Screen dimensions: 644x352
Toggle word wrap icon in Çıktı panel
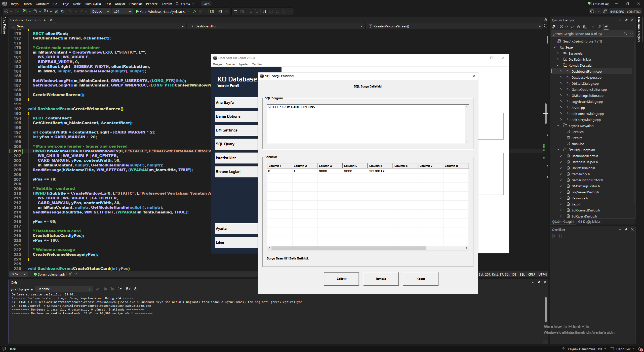(128, 289)
